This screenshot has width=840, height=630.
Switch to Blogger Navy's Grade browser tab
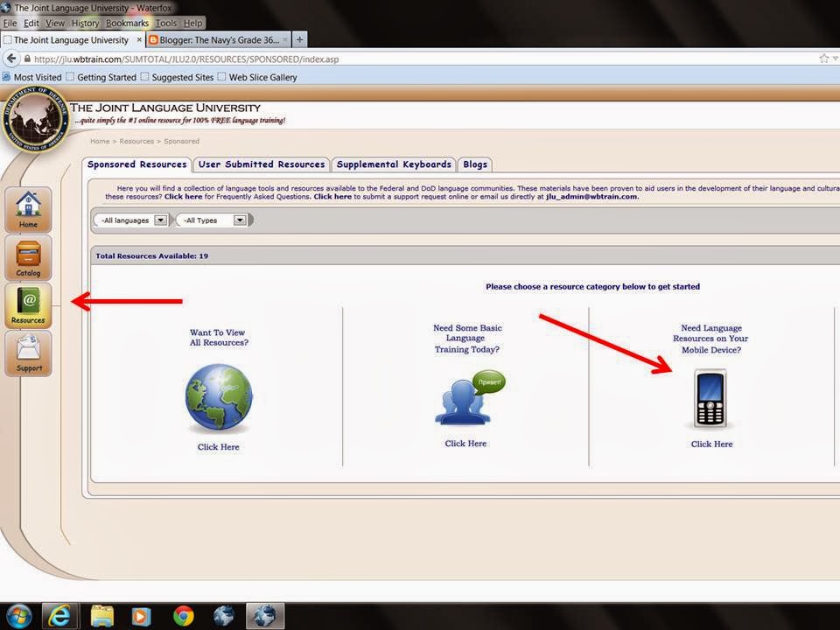click(x=219, y=39)
